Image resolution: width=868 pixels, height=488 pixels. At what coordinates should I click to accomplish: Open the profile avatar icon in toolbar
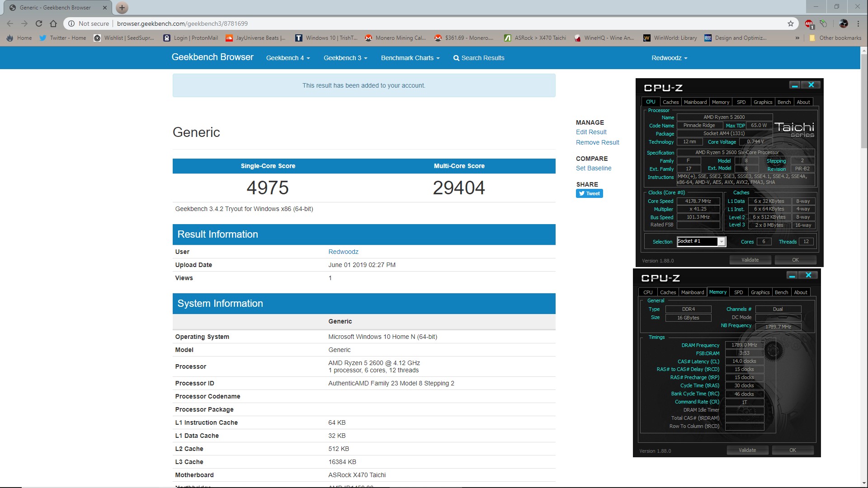[844, 23]
